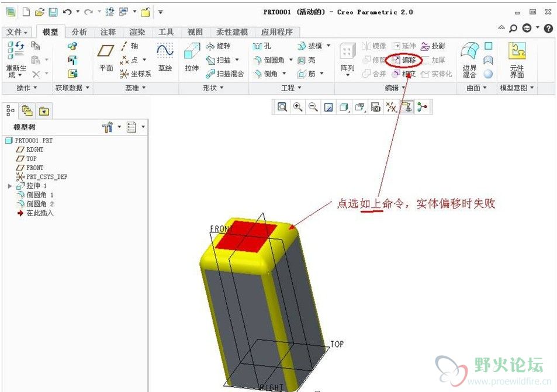Screen dimensions: 557x392
Task: Open the 边界混合 (Boundary Blend) tool
Action: 469,60
